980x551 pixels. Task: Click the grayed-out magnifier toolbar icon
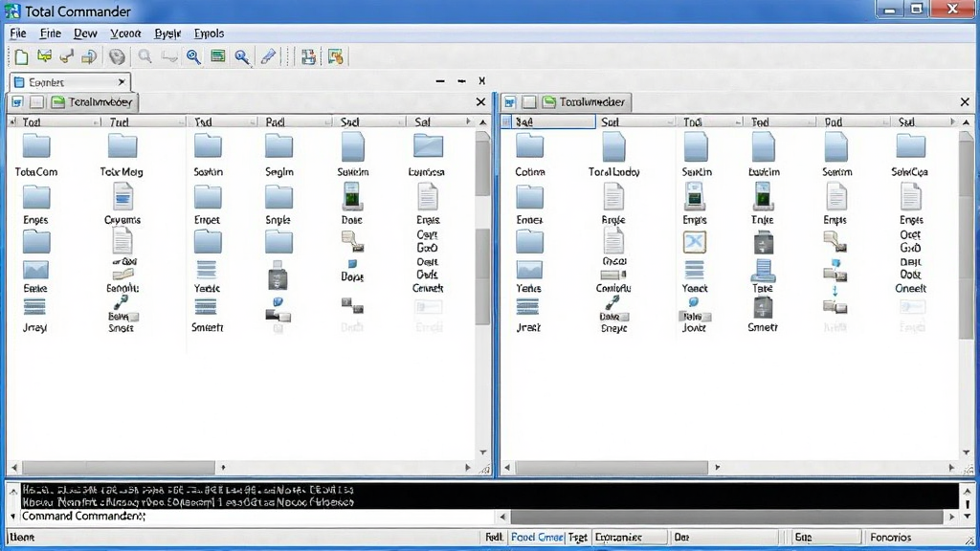[145, 56]
